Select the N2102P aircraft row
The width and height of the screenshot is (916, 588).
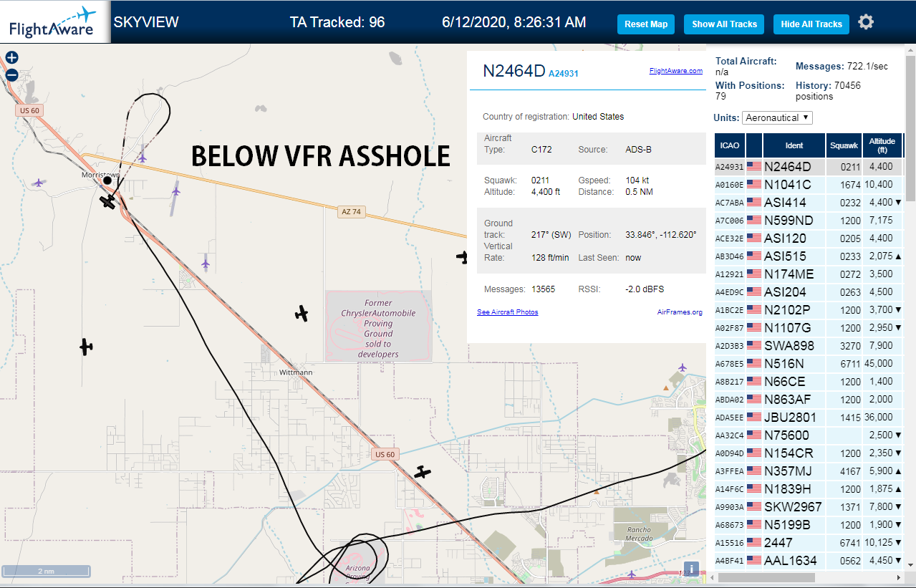pyautogui.click(x=809, y=310)
